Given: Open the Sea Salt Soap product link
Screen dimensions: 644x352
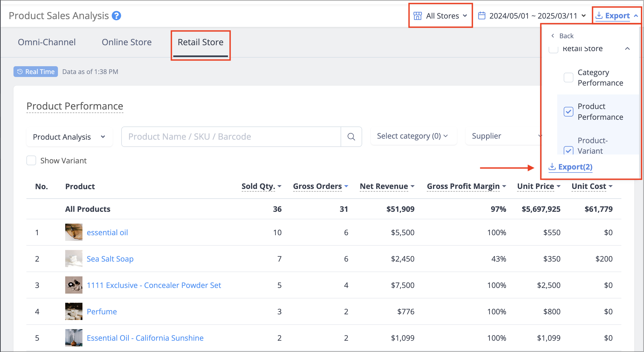Looking at the screenshot, I should (110, 259).
